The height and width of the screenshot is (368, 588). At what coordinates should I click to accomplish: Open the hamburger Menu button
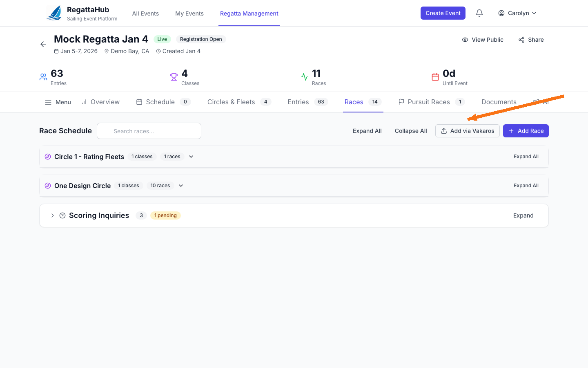click(58, 102)
